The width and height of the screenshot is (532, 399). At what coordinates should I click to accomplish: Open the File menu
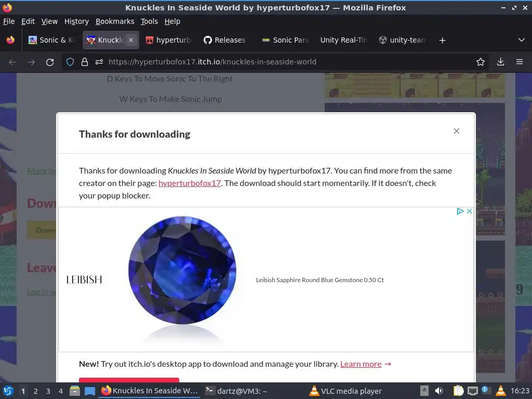9,21
